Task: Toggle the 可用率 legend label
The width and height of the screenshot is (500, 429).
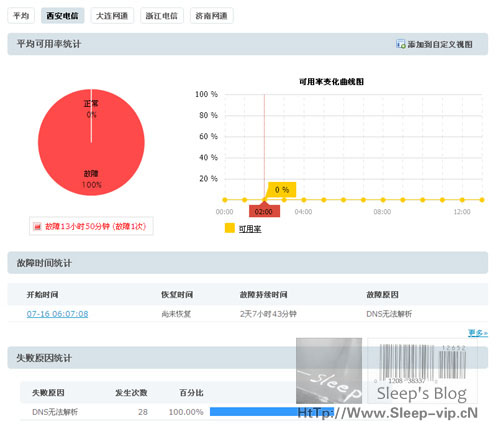Action: (250, 229)
